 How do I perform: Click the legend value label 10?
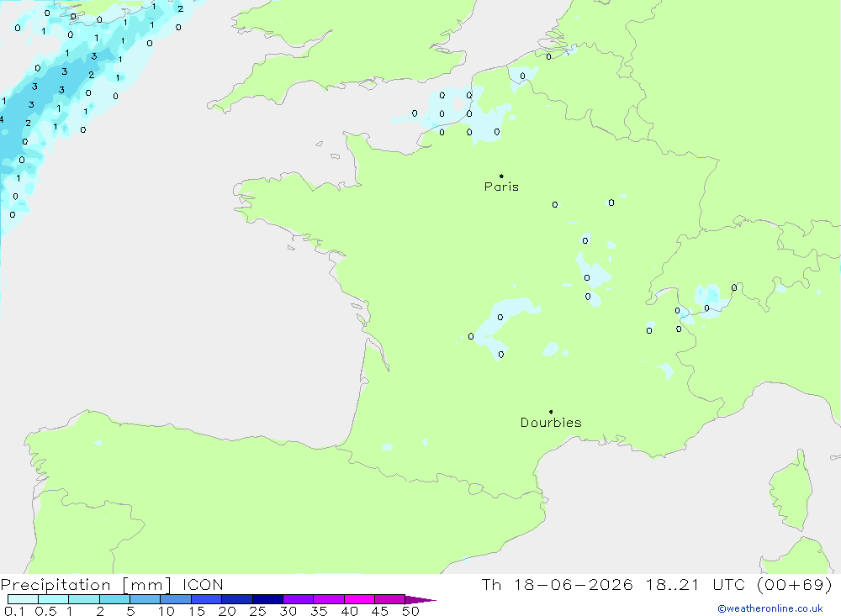(167, 611)
